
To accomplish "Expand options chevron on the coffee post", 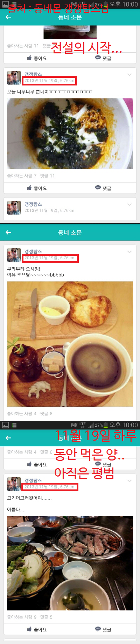I will tap(129, 252).
